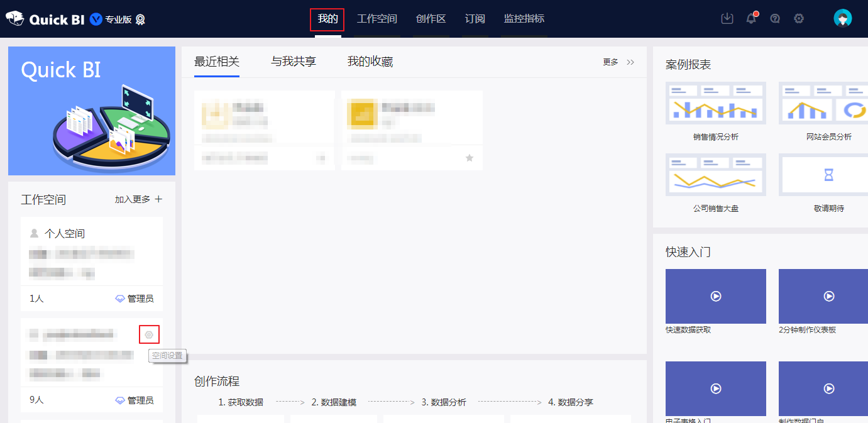The image size is (868, 423).
Task: Click the 快速入门 section heading
Action: point(688,252)
